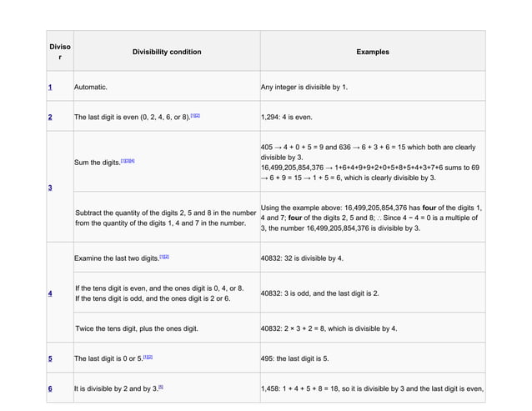This screenshot has width=532, height=411.
Task: Follow the divisor 4 link
Action: click(49, 293)
